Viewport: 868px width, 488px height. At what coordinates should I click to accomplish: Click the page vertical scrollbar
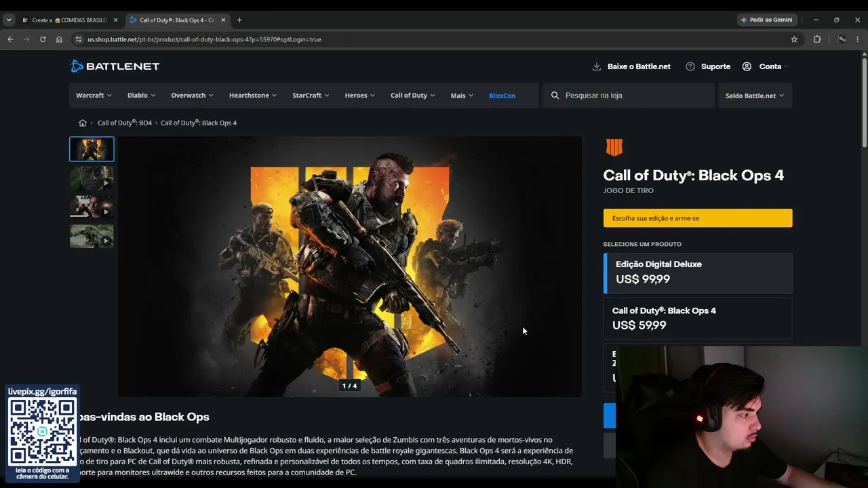864,102
